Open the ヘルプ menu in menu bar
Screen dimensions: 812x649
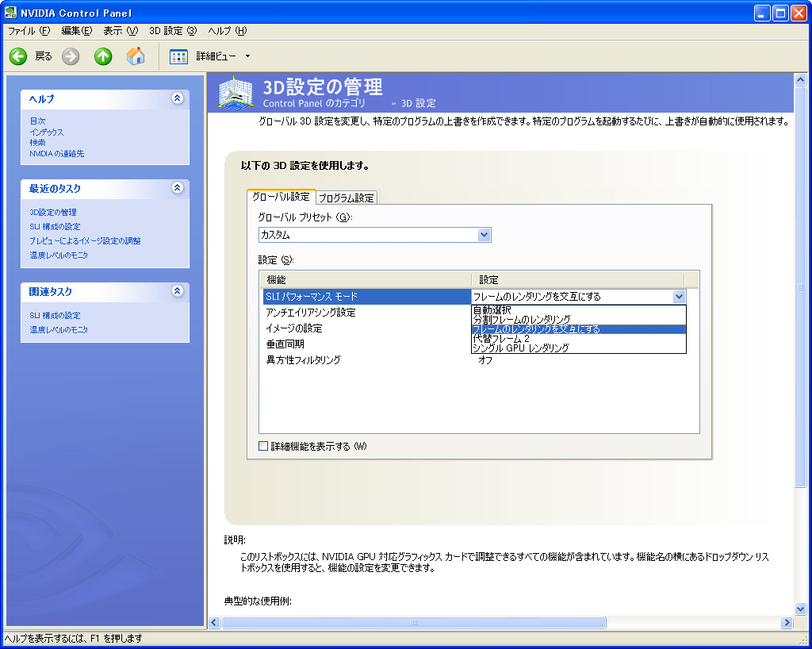point(227,31)
